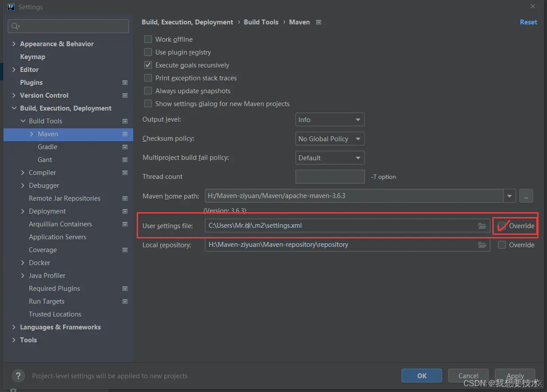Click the Cancel button

click(468, 376)
